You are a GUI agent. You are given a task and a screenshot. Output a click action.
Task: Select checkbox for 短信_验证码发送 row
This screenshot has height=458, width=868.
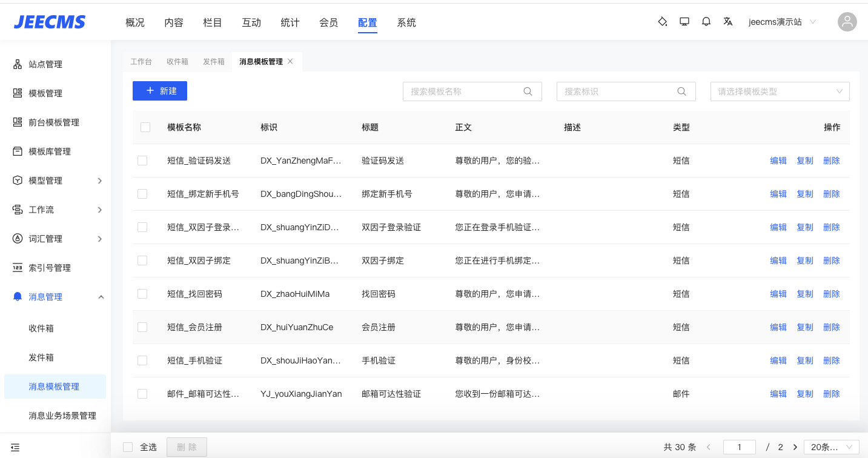(142, 161)
